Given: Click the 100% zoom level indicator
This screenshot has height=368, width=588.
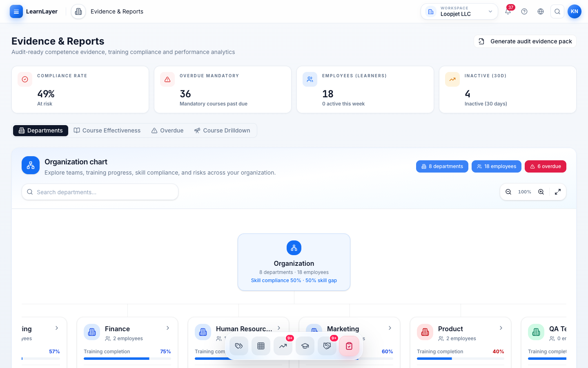Looking at the screenshot, I should [x=525, y=192].
